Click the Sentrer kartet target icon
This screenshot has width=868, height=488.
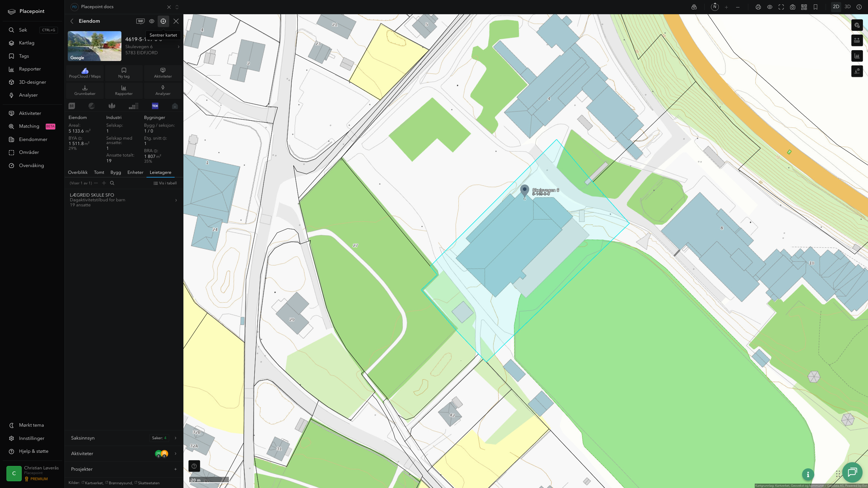[x=163, y=21]
